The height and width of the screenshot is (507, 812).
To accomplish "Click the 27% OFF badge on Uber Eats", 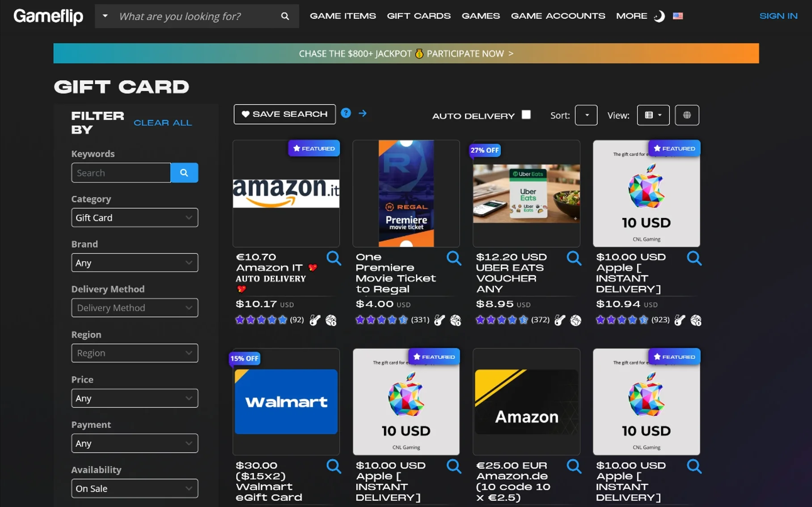I will tap(484, 150).
